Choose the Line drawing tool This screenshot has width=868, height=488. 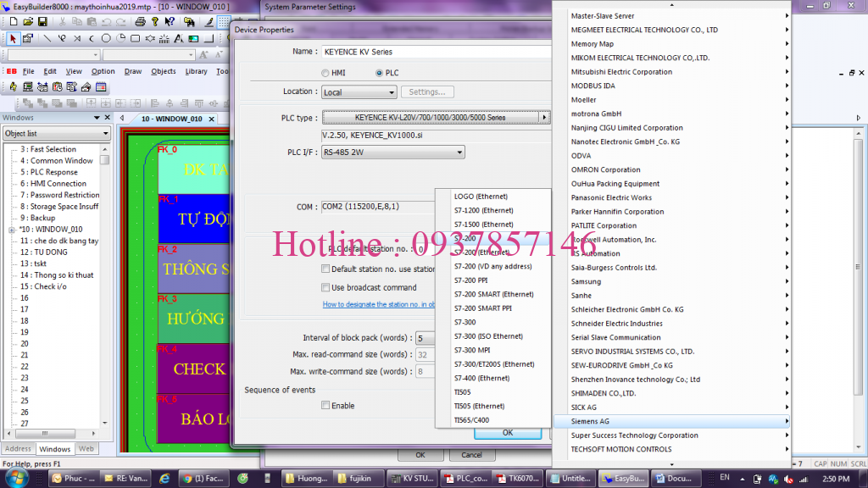point(47,39)
